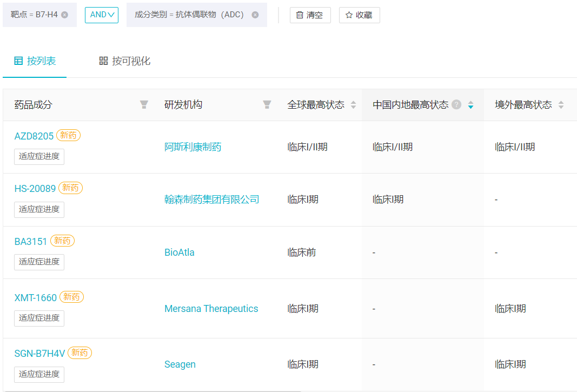Select 临床前 global status for BA3151
Screen dimensions: 577x392
301,253
